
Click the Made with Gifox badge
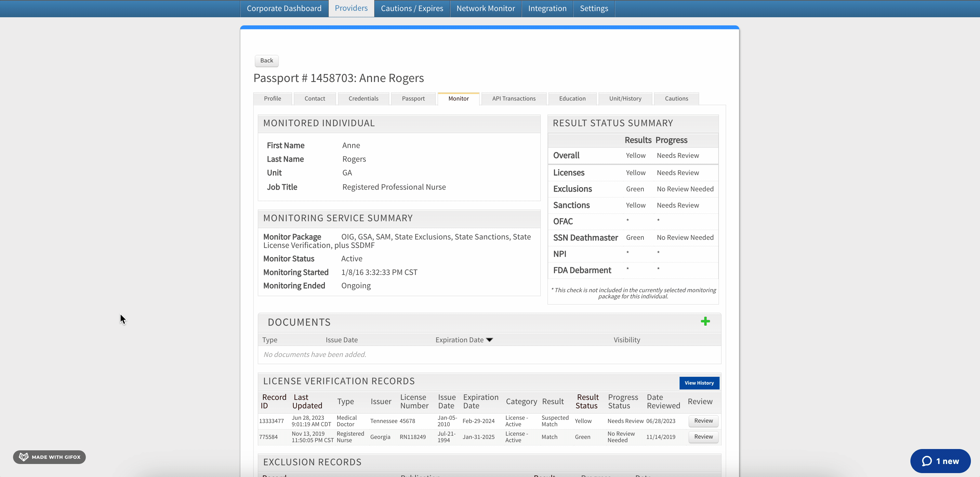pos(49,457)
